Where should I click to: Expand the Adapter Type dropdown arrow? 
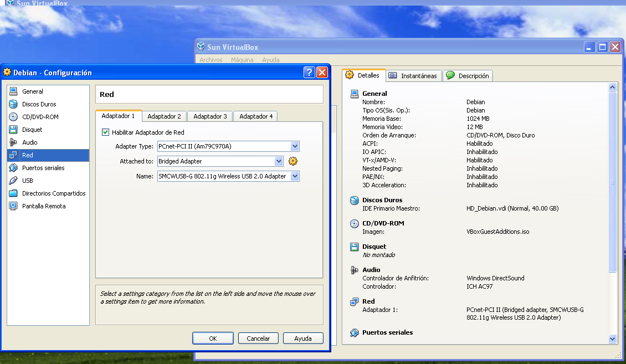coord(295,146)
